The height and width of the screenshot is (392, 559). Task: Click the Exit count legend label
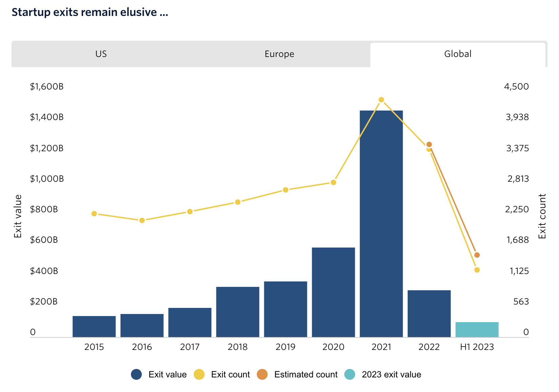(230, 374)
